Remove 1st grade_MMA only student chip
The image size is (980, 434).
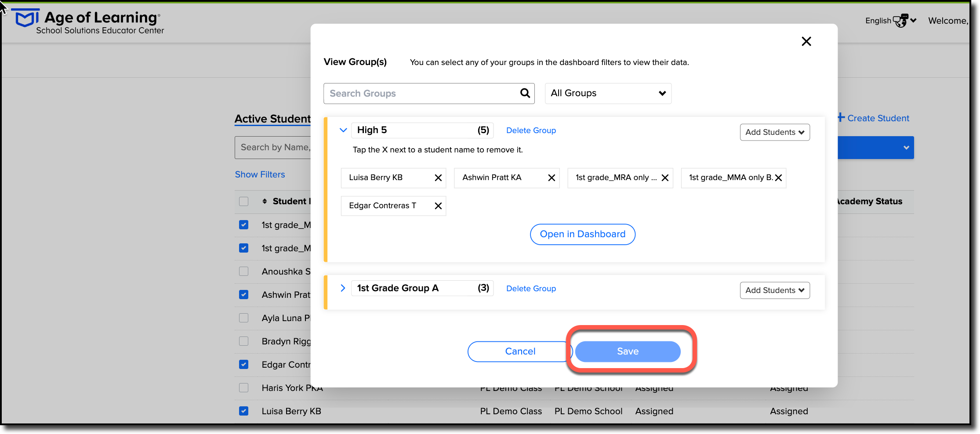click(778, 178)
